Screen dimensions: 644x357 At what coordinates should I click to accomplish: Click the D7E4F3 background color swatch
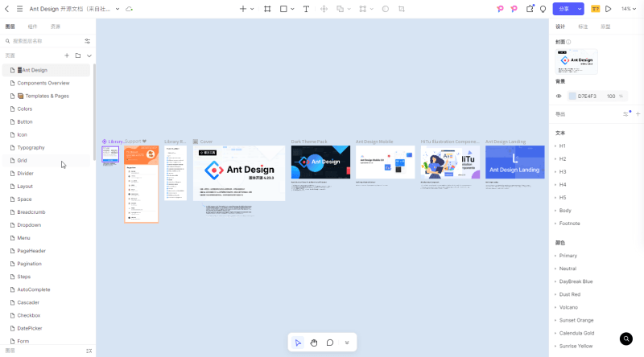(x=572, y=96)
